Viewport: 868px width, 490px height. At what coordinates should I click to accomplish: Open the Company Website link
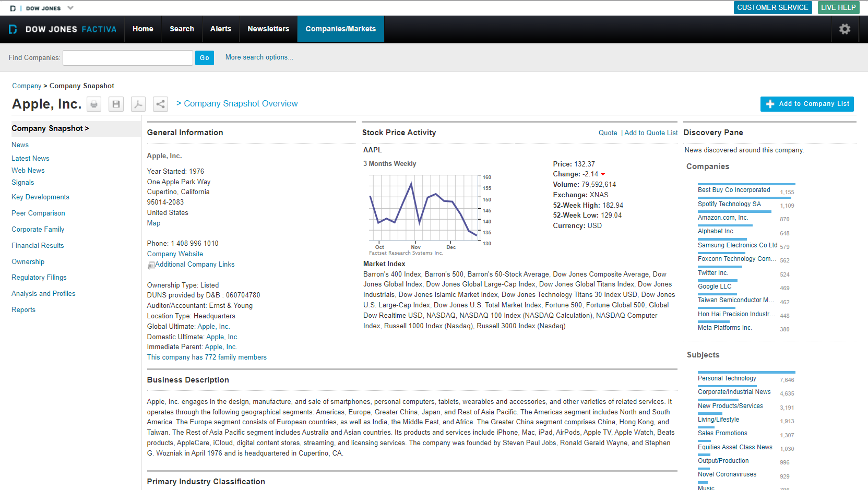click(x=175, y=254)
